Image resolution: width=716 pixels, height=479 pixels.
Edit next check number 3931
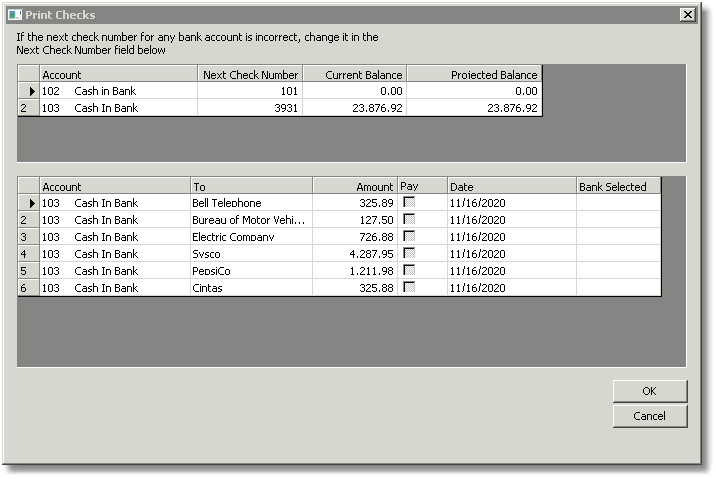pos(250,108)
